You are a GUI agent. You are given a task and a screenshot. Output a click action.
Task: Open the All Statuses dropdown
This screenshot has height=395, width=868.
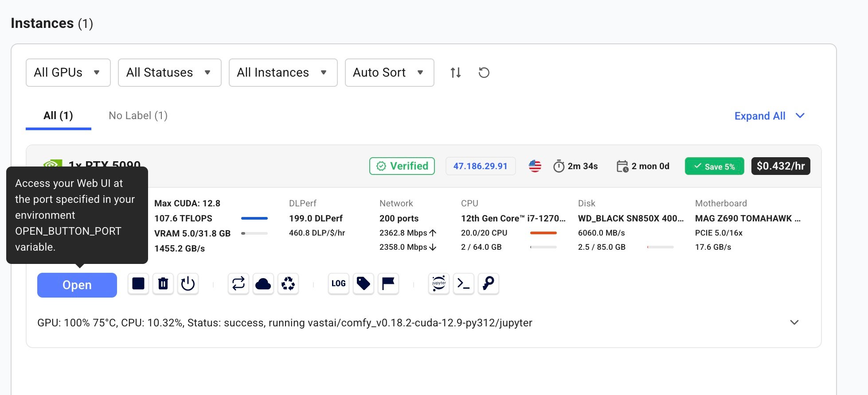170,73
